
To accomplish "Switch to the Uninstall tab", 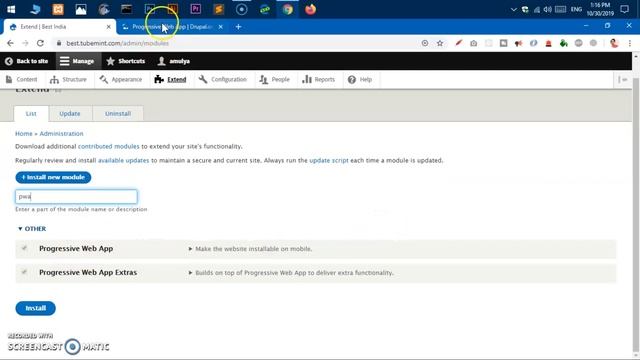I will pyautogui.click(x=118, y=113).
